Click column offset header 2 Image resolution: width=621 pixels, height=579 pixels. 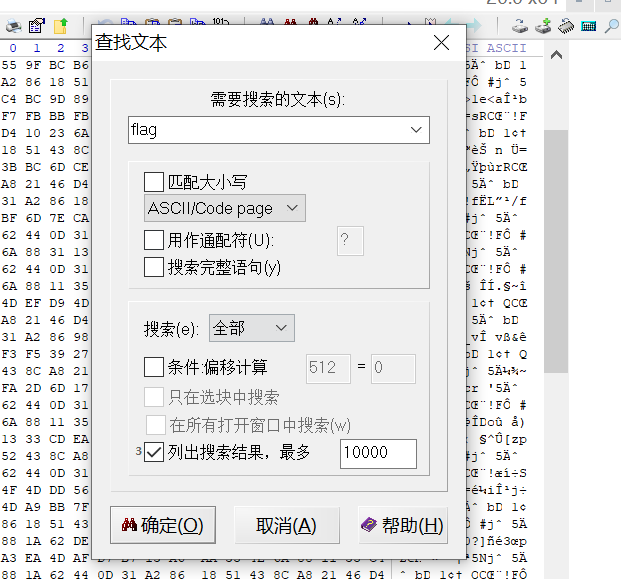coord(61,48)
